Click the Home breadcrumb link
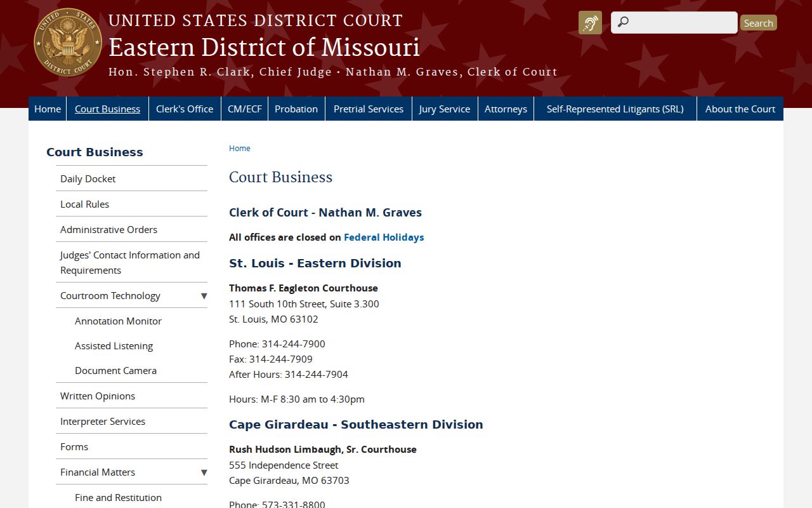Viewport: 812px width, 508px height. (x=240, y=148)
